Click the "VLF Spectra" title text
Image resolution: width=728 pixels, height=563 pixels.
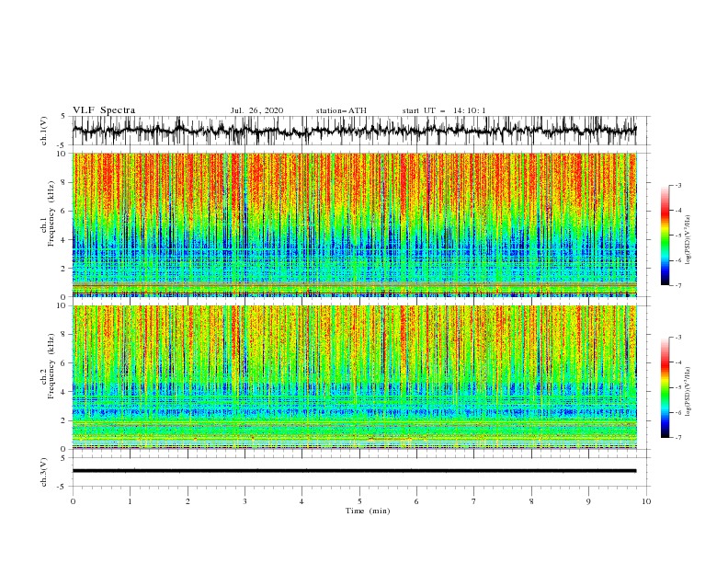click(x=104, y=110)
